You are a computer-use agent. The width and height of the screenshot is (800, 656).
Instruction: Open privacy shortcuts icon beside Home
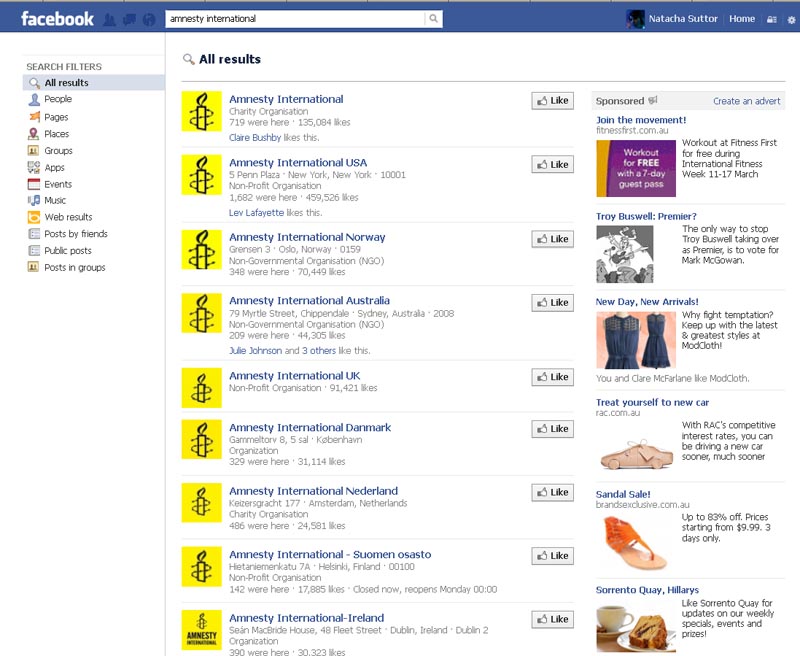(771, 19)
